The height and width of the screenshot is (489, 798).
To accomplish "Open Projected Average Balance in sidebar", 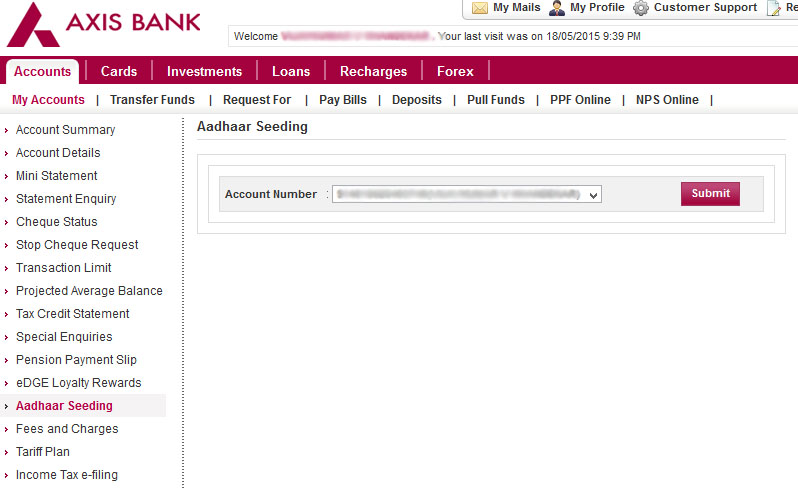I will (x=89, y=291).
